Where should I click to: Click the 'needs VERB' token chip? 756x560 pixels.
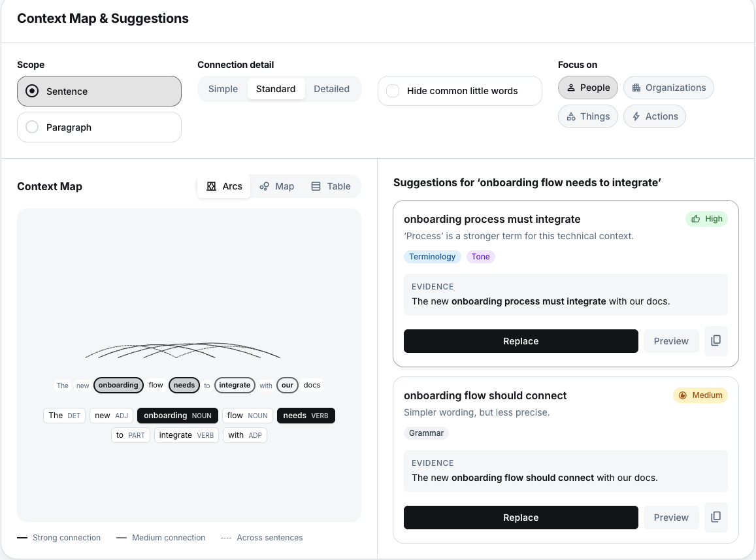pyautogui.click(x=306, y=416)
